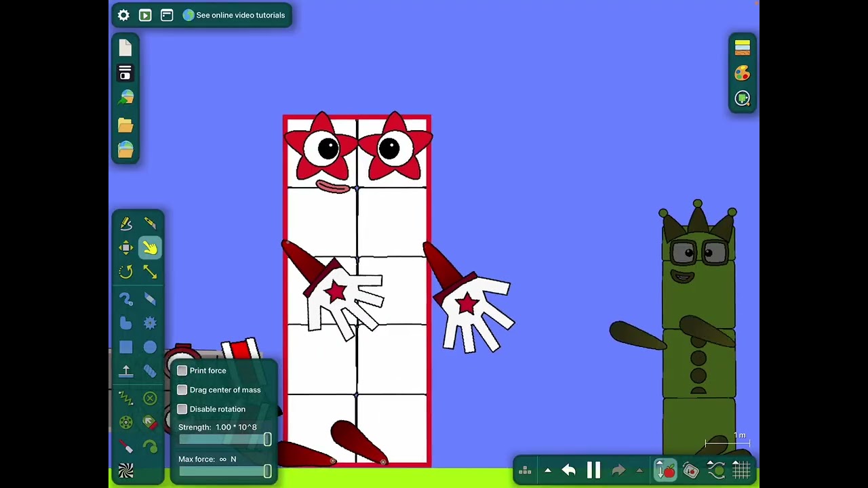
Task: Toggle air friction wind icon
Action: click(716, 470)
